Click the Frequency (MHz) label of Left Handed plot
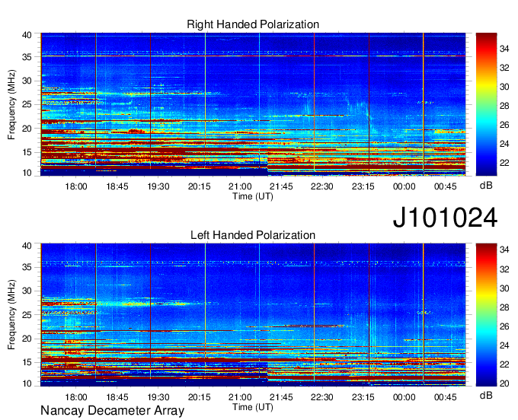 coord(11,315)
